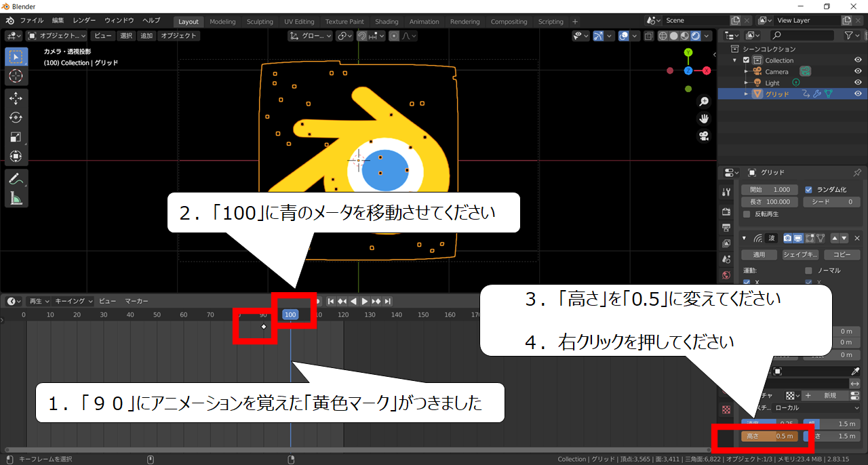Choose the Measure tool
The image size is (868, 465).
click(16, 198)
